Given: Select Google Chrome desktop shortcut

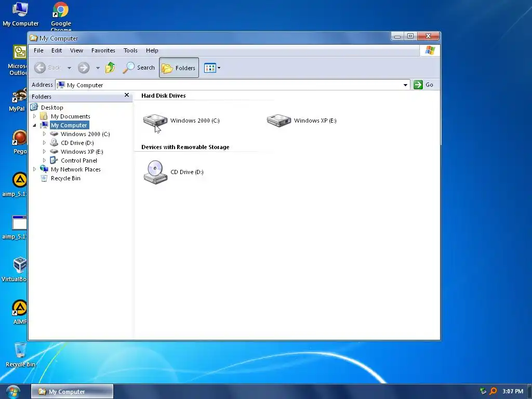Looking at the screenshot, I should (x=61, y=16).
